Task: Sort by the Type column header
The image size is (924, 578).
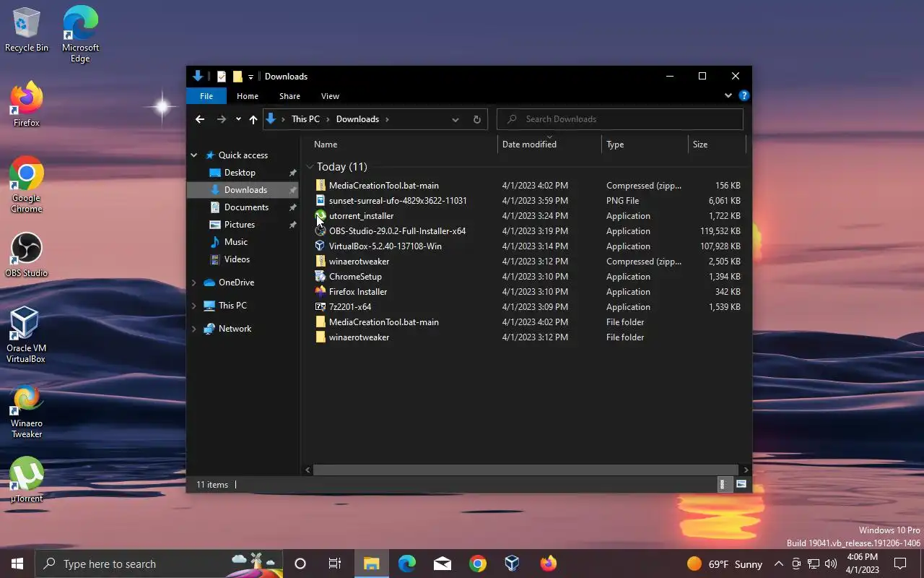Action: pos(645,144)
